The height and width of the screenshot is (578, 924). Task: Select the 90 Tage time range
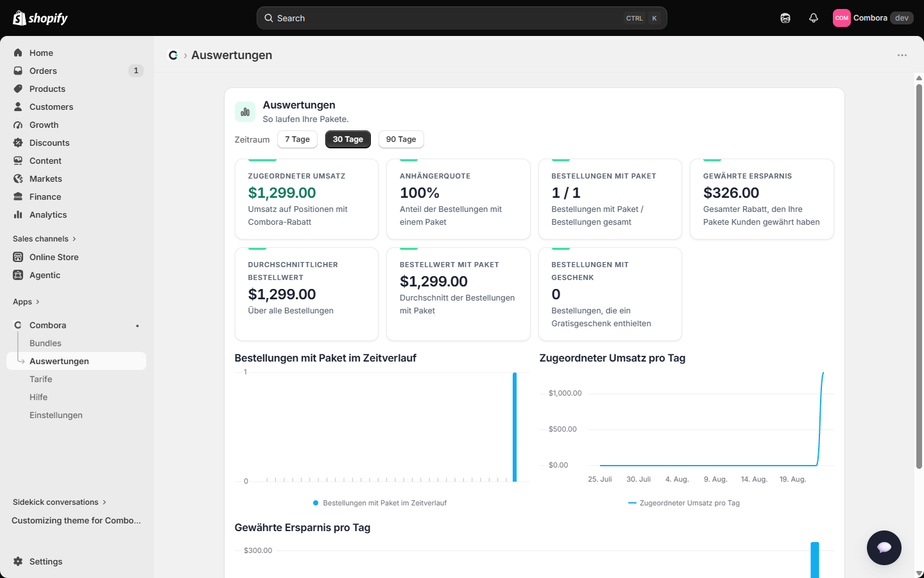tap(401, 139)
